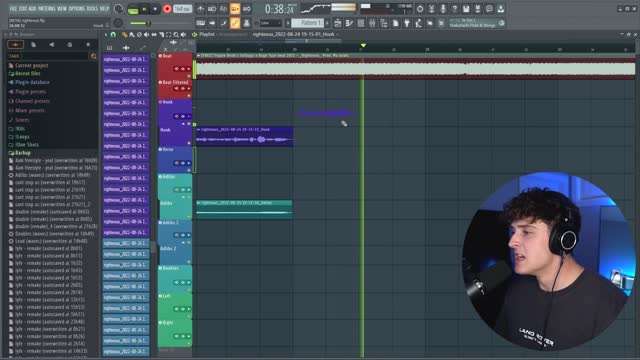Click the tempo BPM display
The height and width of the screenshot is (360, 640).
pyautogui.click(x=182, y=9)
